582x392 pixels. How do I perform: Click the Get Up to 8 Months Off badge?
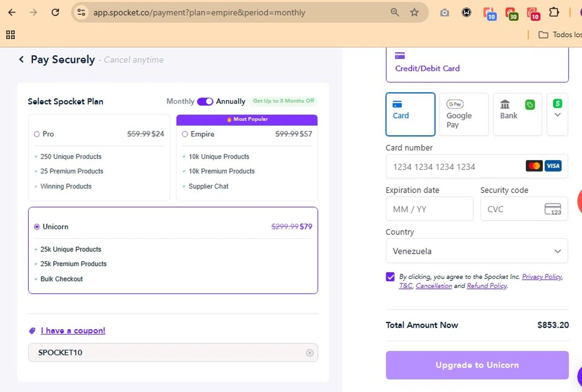[283, 101]
